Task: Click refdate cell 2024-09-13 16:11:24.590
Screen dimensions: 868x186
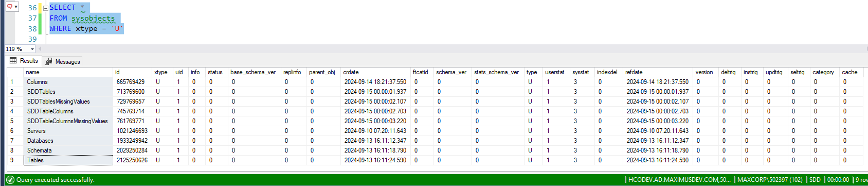Action: pyautogui.click(x=658, y=160)
